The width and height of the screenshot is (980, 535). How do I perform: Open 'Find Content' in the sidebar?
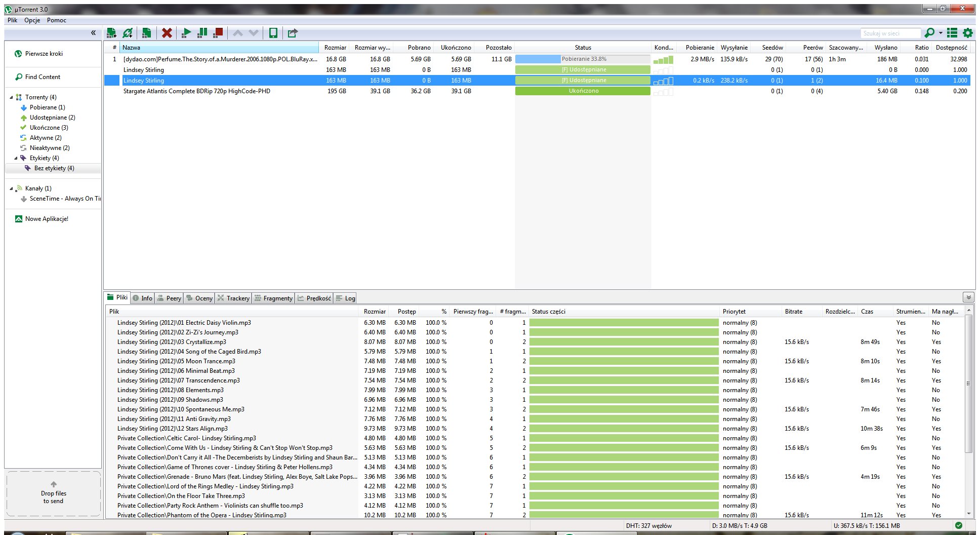pos(43,77)
